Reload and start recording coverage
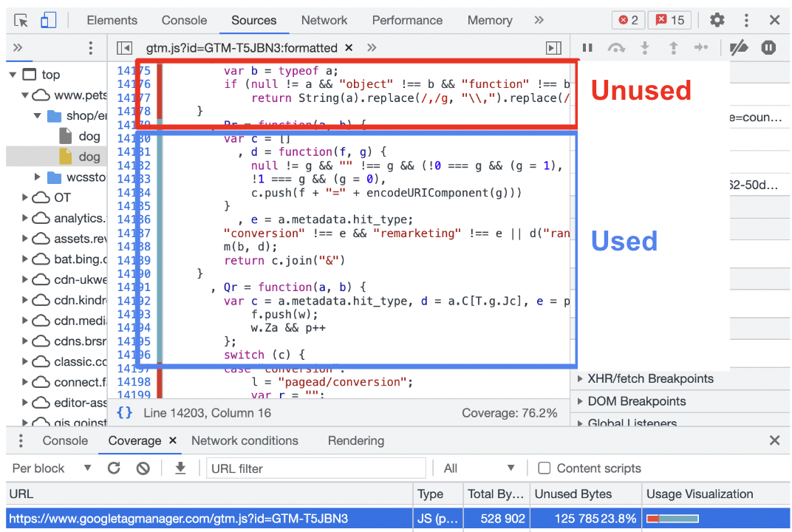This screenshot has width=792, height=532. point(115,468)
